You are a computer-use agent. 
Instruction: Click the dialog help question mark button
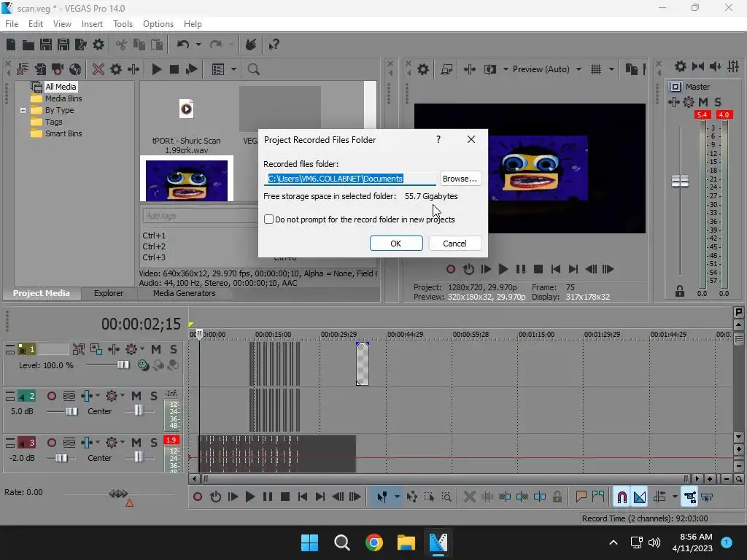pos(438,139)
